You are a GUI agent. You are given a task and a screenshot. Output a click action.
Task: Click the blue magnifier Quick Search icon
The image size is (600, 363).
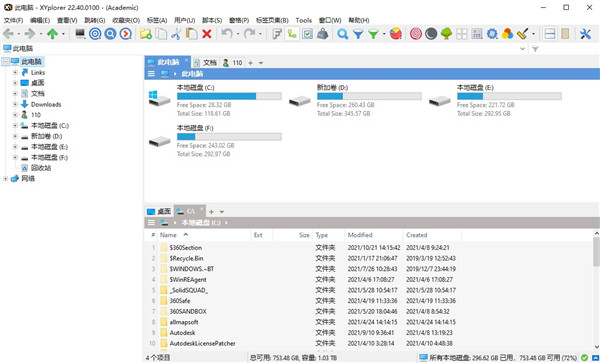pos(343,34)
